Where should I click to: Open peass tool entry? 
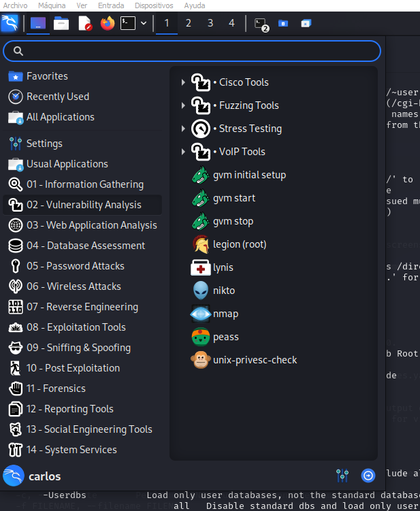pos(225,337)
